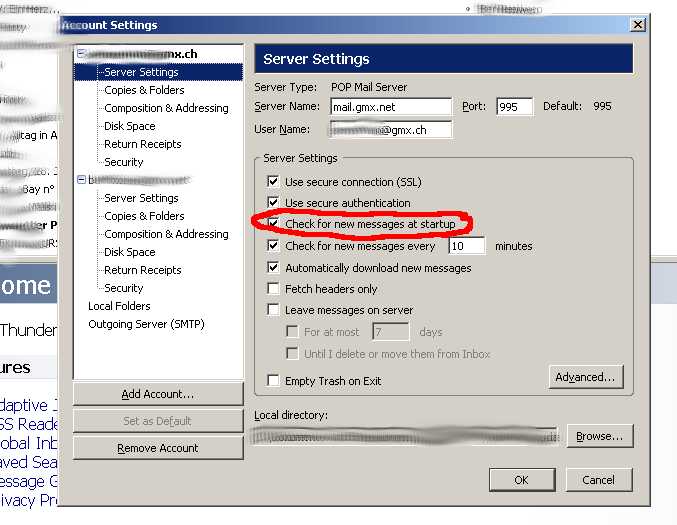Screen dimensions: 677x525
Task: Collapse the second account tree node
Action: click(x=81, y=180)
